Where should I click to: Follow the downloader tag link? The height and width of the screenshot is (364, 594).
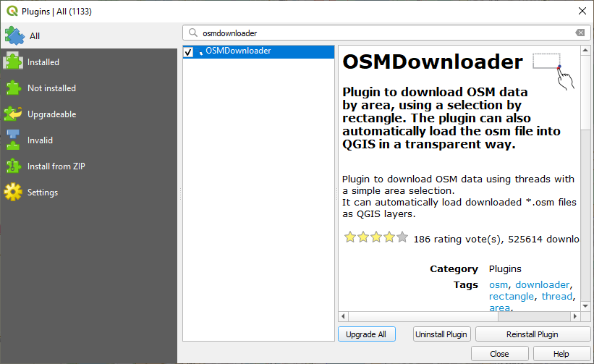(542, 285)
